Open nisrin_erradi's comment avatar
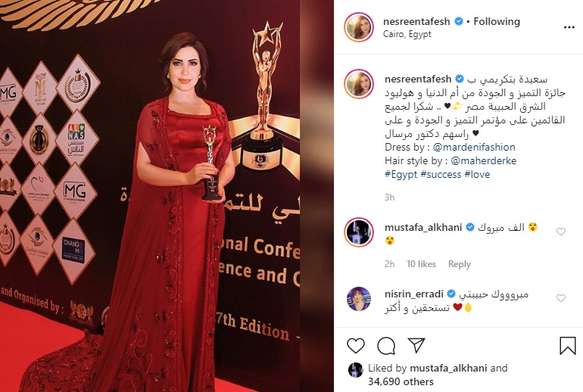Viewport: 583px width, 392px height. 359,299
